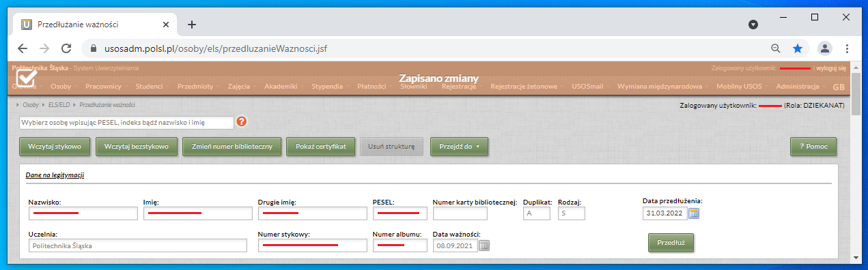Screen dimensions: 868x270
Task: Click the person search field
Action: pos(126,123)
